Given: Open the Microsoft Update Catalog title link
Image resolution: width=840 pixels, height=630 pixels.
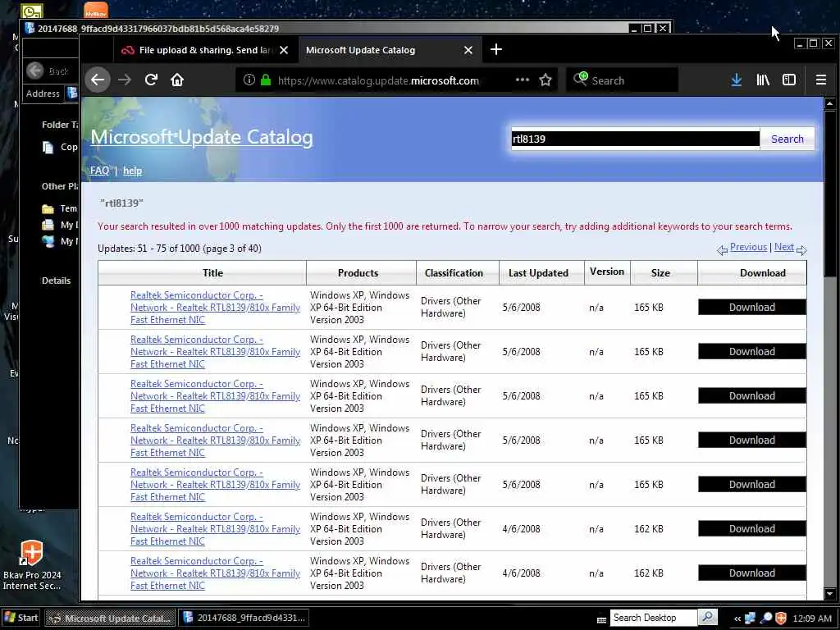Looking at the screenshot, I should (x=202, y=137).
